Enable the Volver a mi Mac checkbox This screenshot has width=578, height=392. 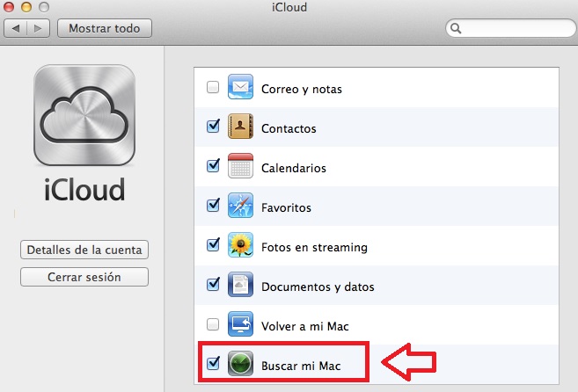213,324
